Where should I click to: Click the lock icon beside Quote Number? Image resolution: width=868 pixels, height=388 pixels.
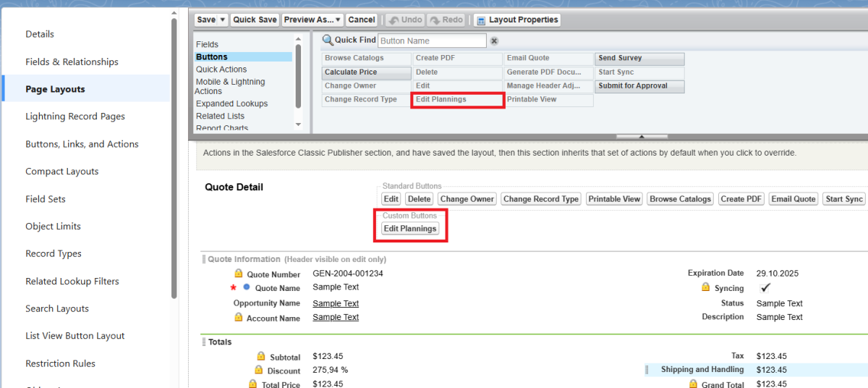[239, 274]
